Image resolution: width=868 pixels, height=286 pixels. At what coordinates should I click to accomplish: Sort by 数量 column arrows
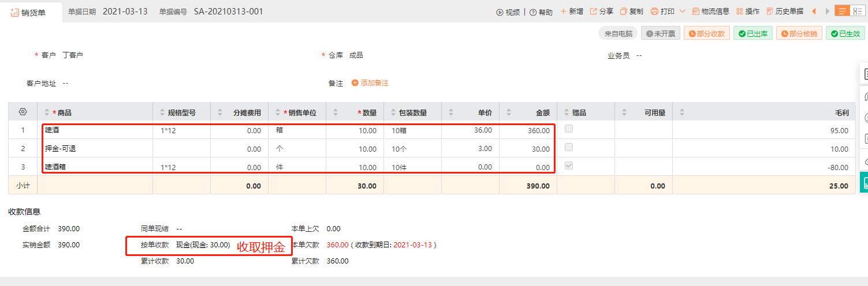pyautogui.click(x=335, y=112)
